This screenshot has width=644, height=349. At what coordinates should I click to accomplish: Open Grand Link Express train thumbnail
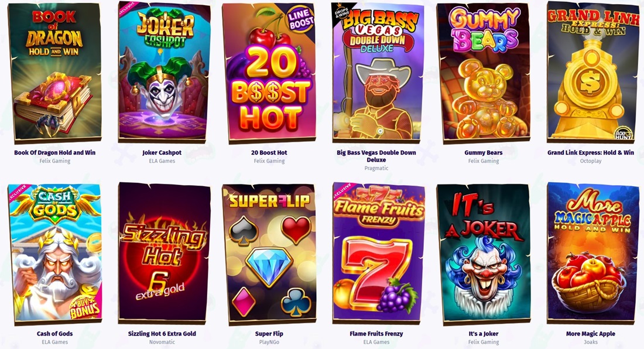[592, 72]
